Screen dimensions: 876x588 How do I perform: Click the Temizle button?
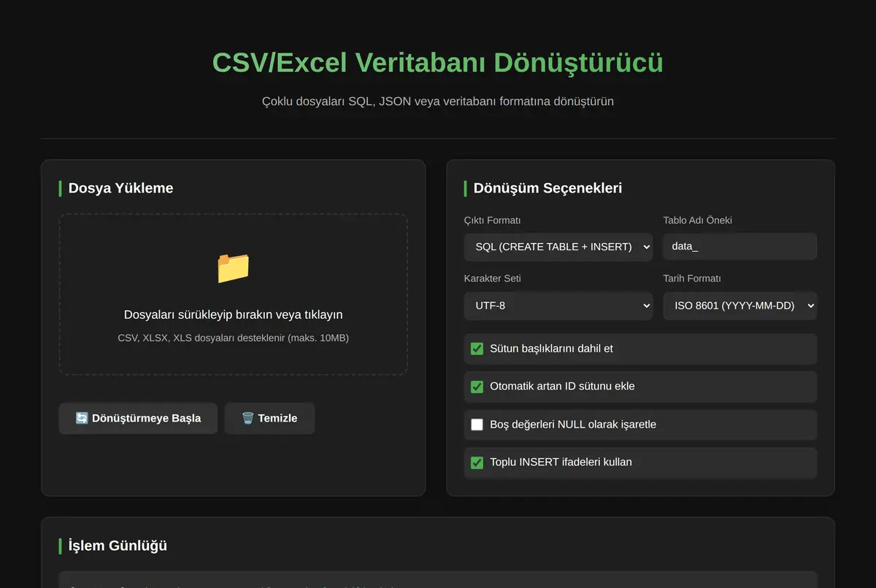[x=269, y=418]
